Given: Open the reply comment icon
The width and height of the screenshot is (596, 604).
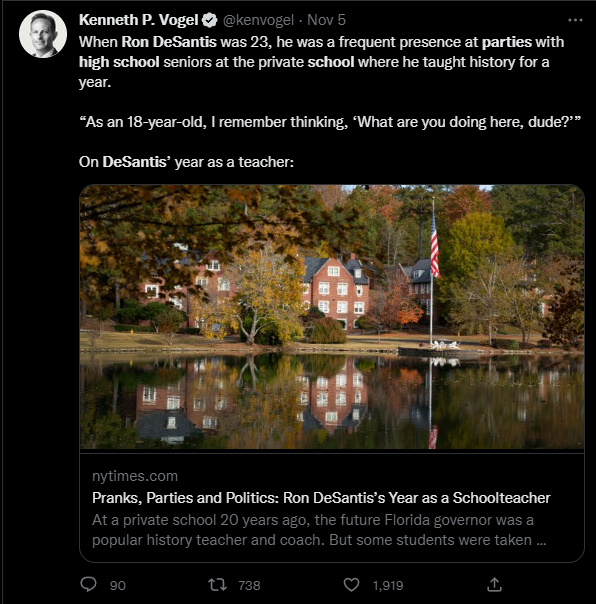Looking at the screenshot, I should pyautogui.click(x=88, y=584).
